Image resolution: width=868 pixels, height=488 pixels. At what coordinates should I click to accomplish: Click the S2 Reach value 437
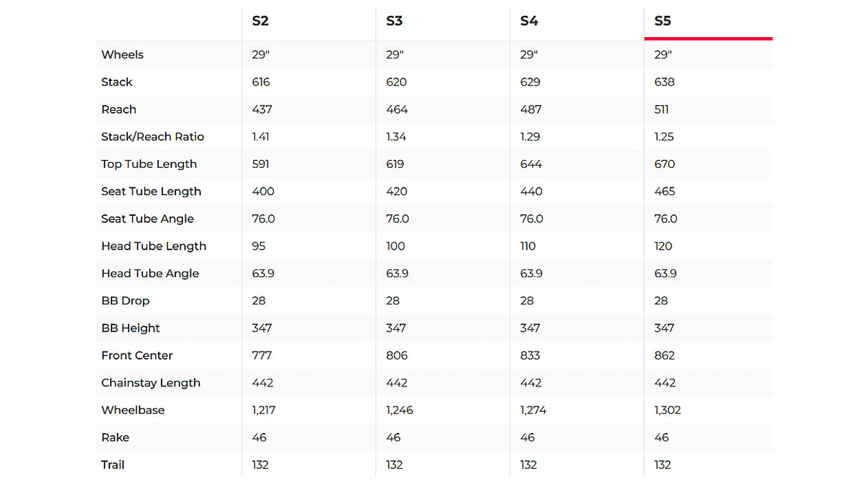(262, 109)
